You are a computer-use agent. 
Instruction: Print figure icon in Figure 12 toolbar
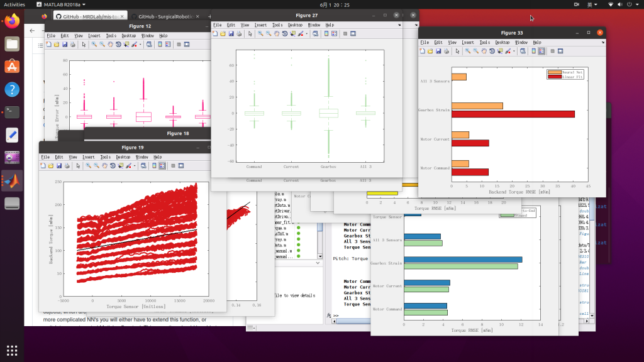pyautogui.click(x=73, y=45)
